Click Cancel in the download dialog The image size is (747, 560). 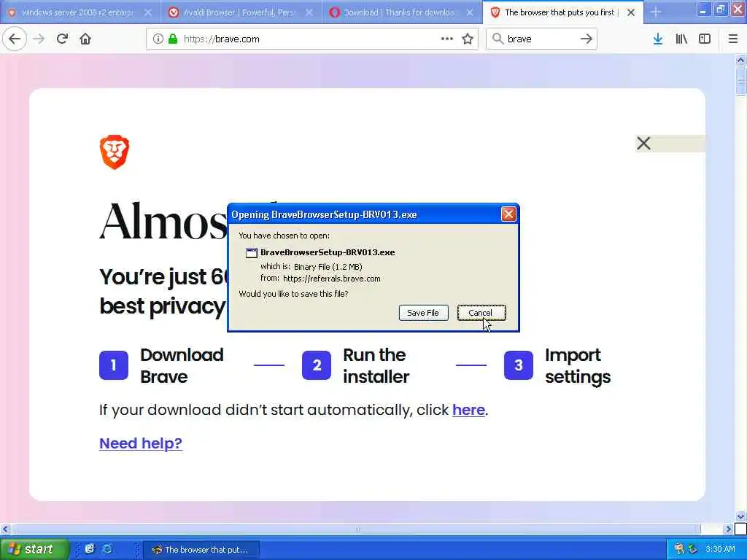tap(481, 313)
